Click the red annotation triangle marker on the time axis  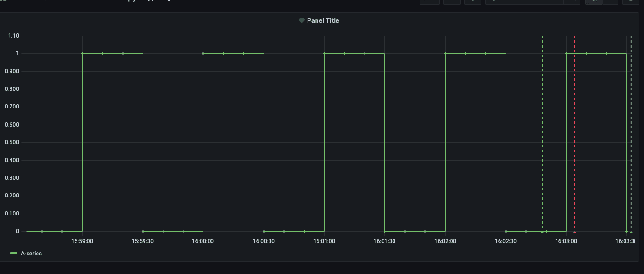(x=575, y=232)
